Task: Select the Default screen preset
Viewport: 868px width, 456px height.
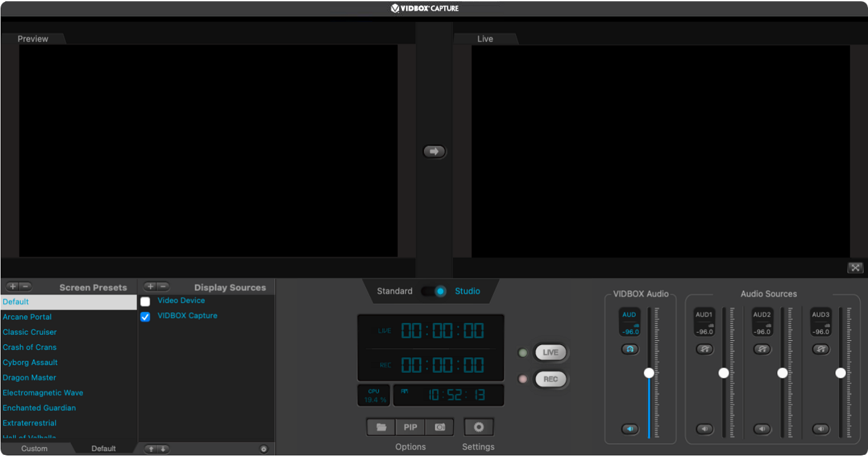Action: 69,302
